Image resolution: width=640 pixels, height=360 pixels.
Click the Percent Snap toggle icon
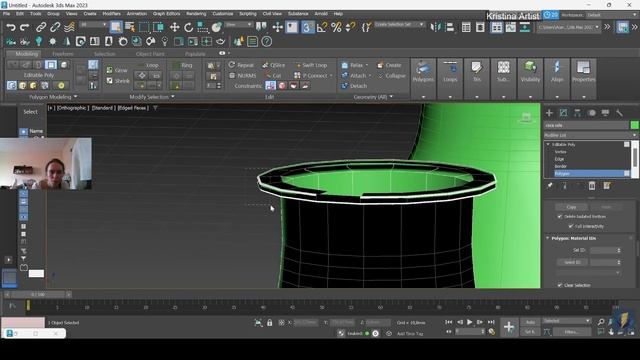tap(336, 27)
